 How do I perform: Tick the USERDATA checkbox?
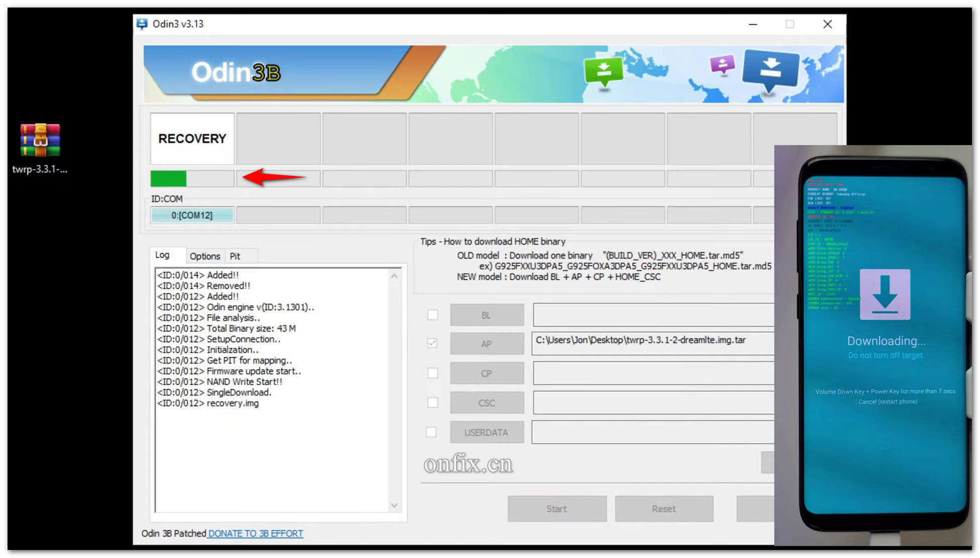(x=431, y=432)
